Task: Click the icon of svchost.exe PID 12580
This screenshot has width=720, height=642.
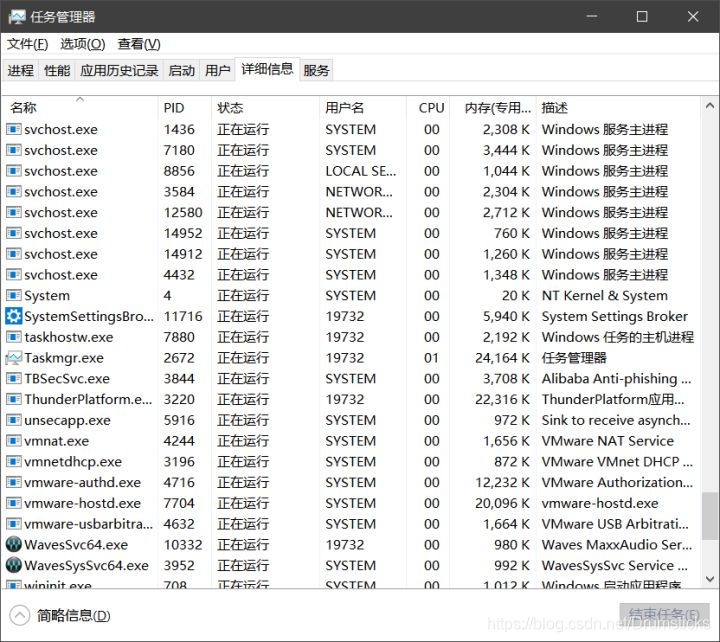Action: tap(14, 213)
